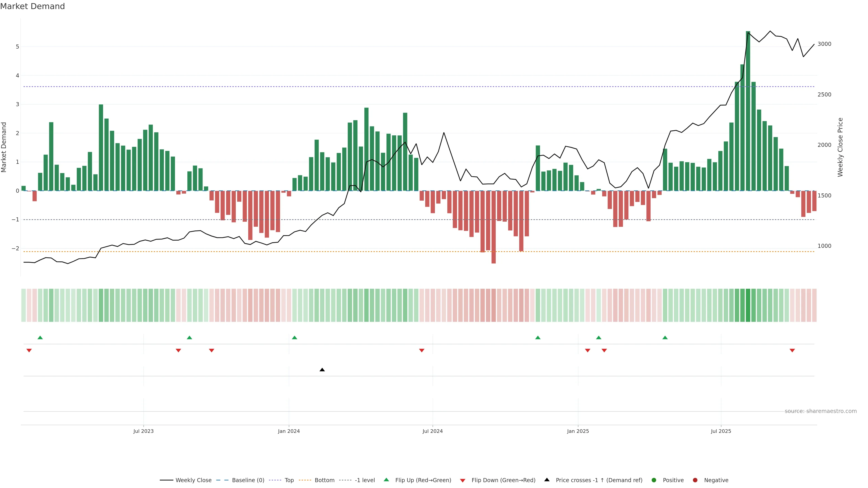Toggle the -1 level legend entry
Viewport: 868px width, 488px height.
click(x=365, y=480)
